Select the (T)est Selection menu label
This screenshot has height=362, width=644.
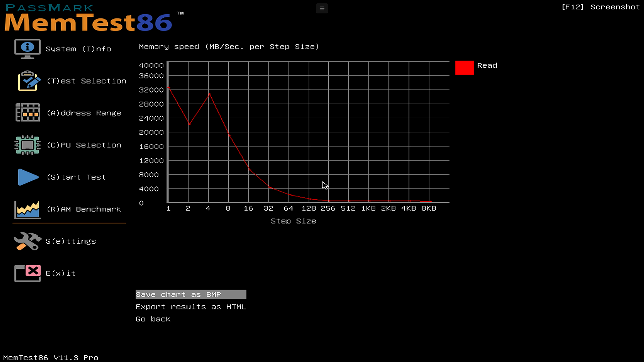click(86, 81)
